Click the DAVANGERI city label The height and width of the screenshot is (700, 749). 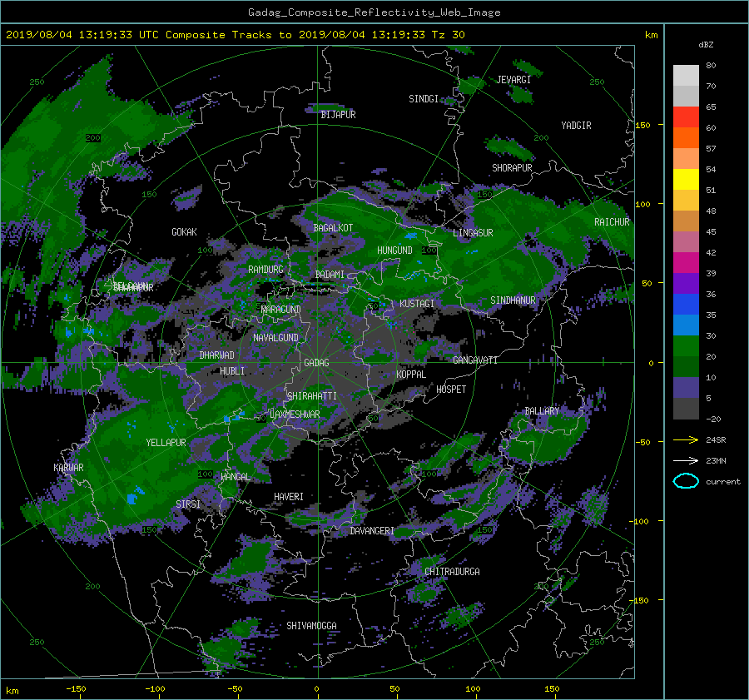(372, 531)
